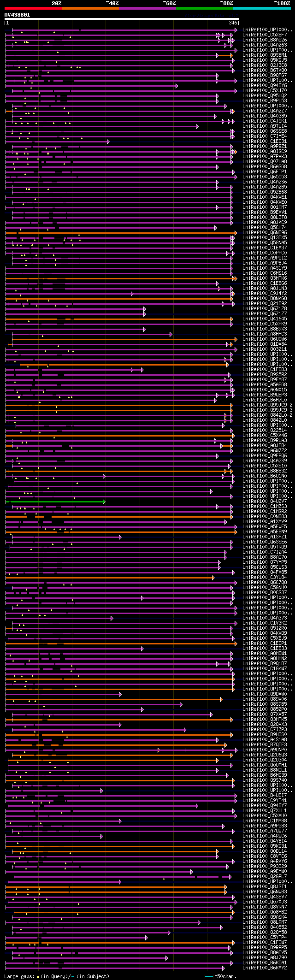Select the UniRef100_P93329 label
This screenshot has height=980, width=295.
click(x=265, y=866)
